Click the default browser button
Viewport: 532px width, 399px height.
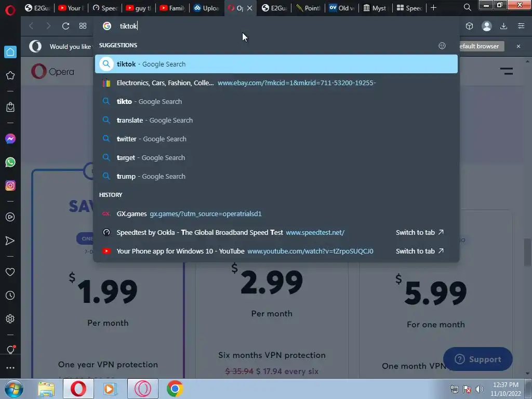482,46
